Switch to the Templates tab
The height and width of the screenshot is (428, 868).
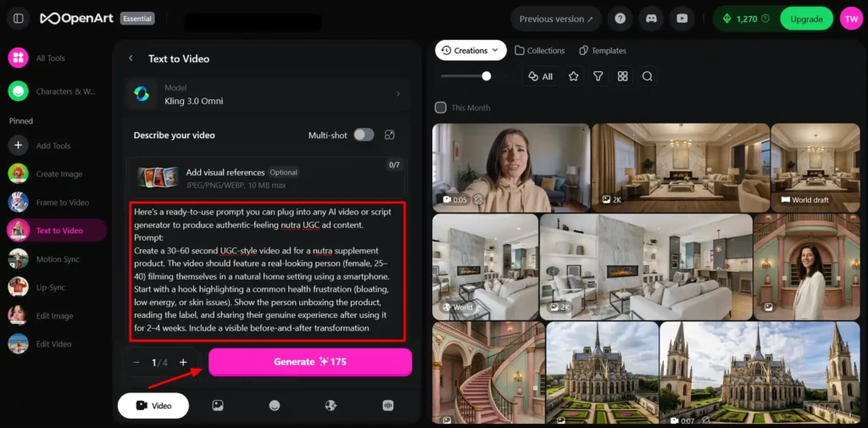tap(603, 50)
